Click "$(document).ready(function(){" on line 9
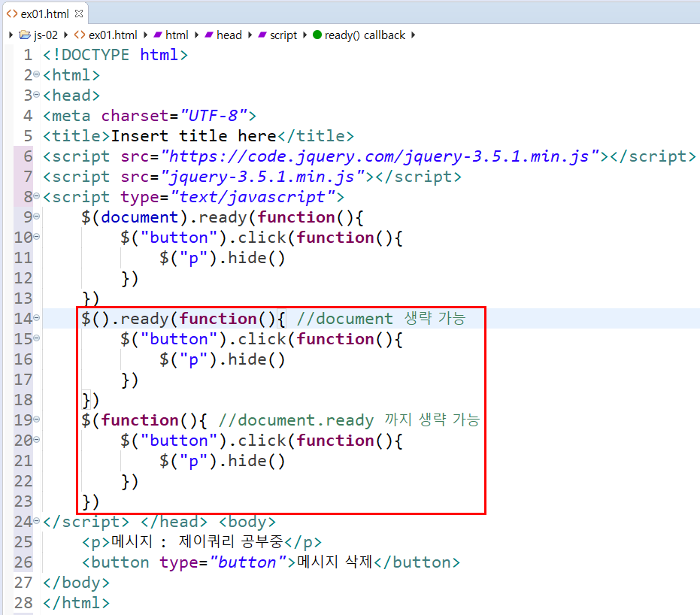 point(223,218)
